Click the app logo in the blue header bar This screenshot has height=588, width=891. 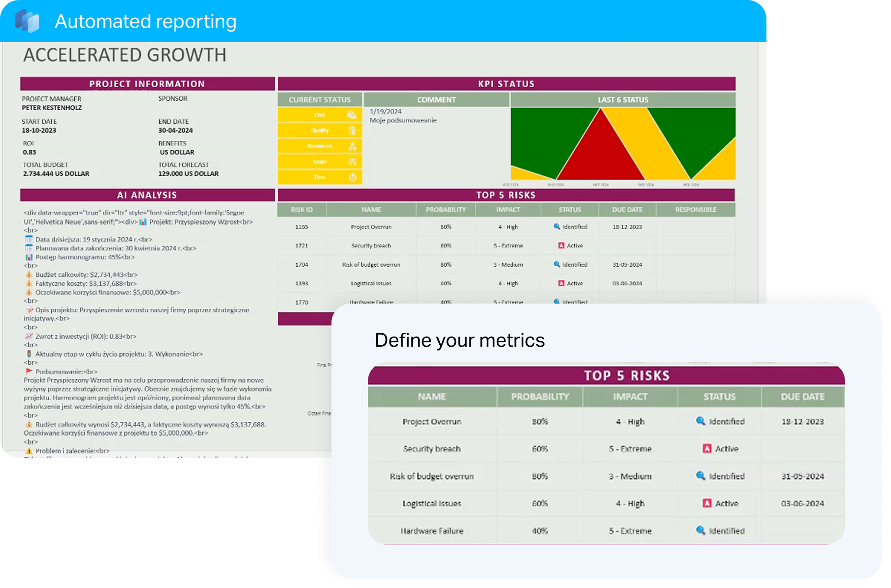click(28, 21)
